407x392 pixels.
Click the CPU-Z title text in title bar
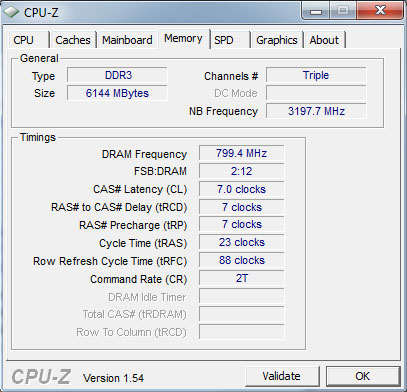(x=41, y=13)
